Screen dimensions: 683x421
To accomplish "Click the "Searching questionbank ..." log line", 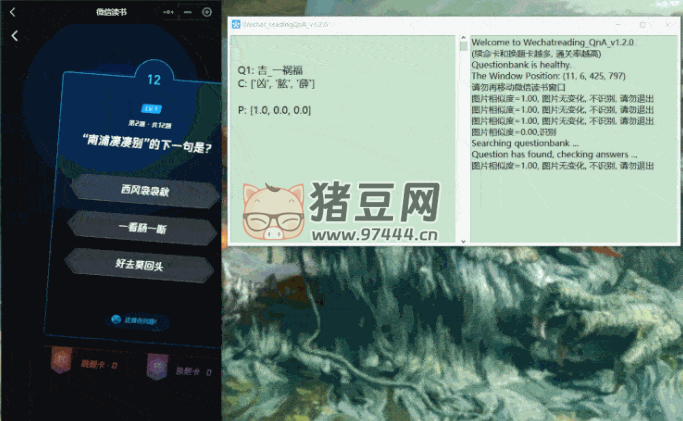I will (x=525, y=143).
